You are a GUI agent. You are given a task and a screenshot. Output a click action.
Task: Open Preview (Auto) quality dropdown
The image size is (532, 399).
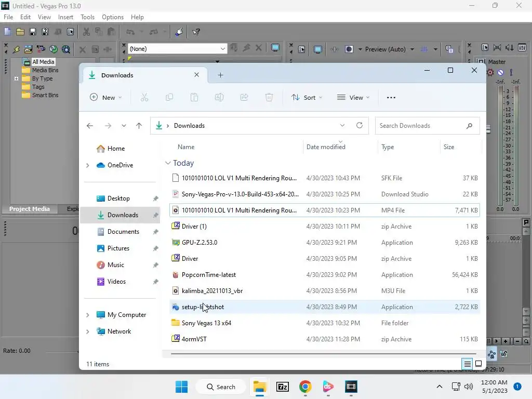coord(412,49)
